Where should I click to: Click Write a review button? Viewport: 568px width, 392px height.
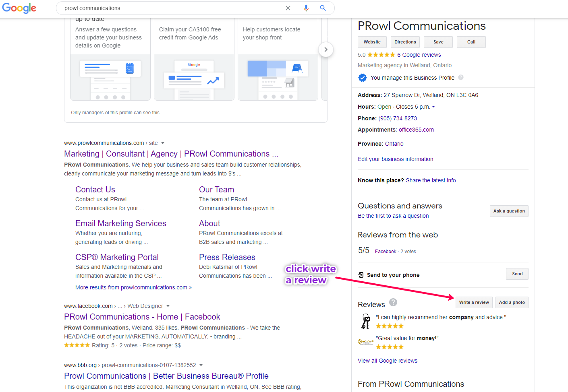coord(474,302)
